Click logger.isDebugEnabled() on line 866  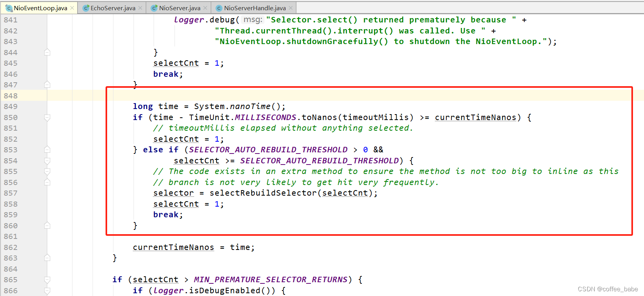(215, 290)
